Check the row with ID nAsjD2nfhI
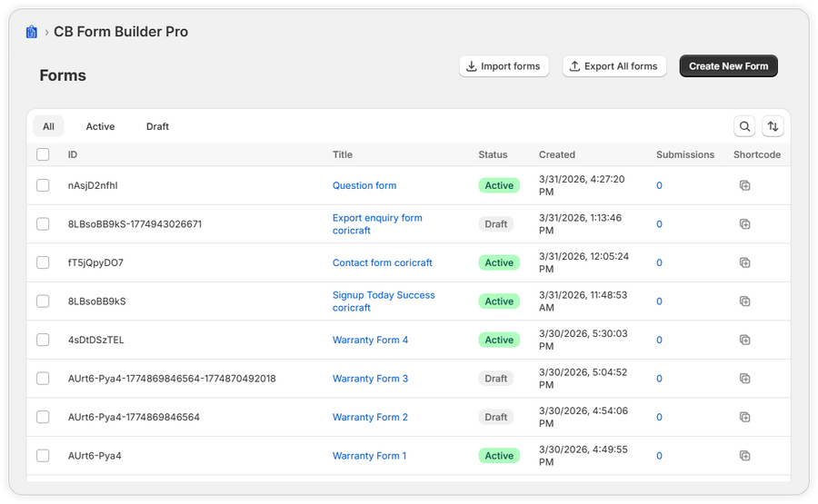 [x=43, y=185]
